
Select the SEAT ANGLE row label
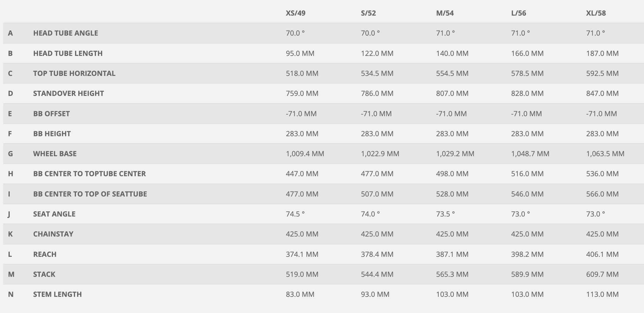54,214
